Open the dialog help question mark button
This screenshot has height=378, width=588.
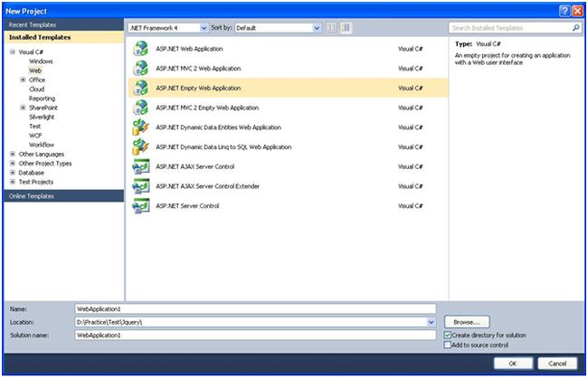[x=564, y=11]
